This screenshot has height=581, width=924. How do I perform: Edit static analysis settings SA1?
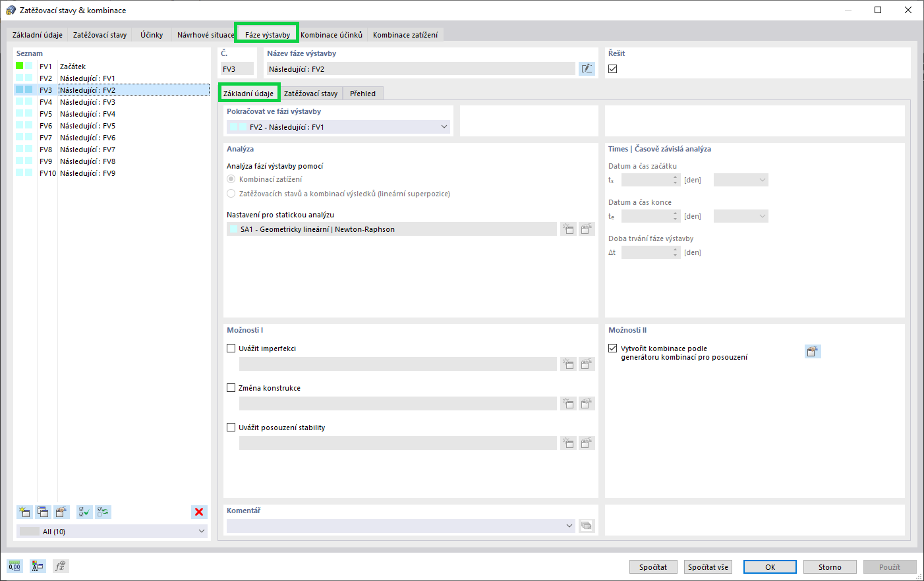pos(587,229)
